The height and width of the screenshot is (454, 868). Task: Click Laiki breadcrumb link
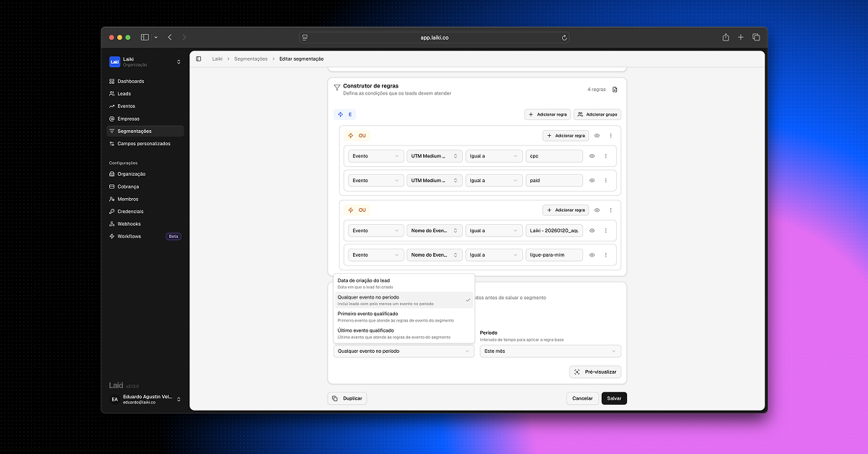[217, 59]
